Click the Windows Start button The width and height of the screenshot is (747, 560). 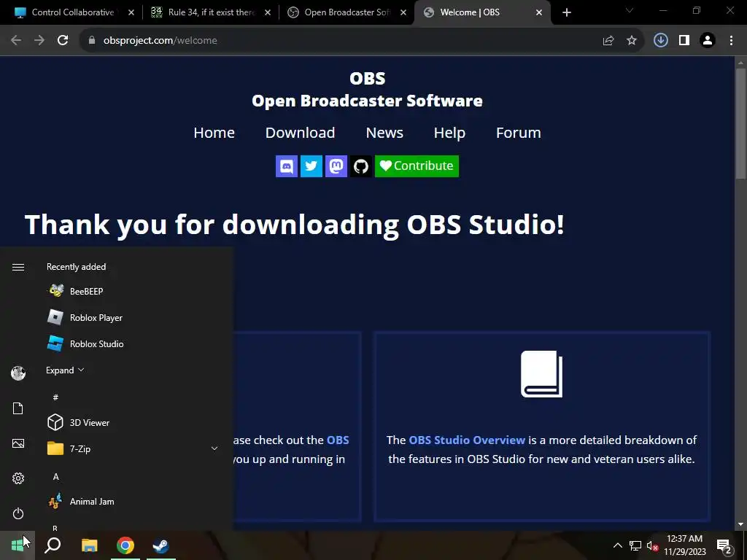18,545
